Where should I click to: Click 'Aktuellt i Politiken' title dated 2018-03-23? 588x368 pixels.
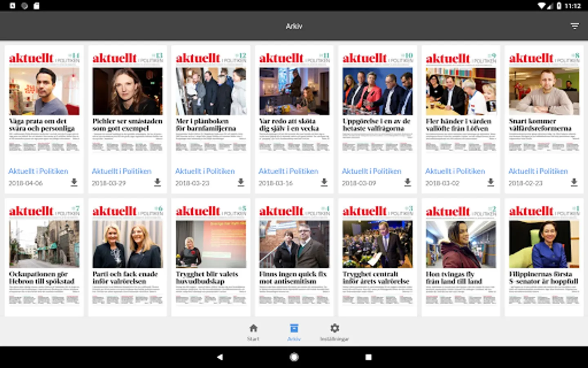205,171
